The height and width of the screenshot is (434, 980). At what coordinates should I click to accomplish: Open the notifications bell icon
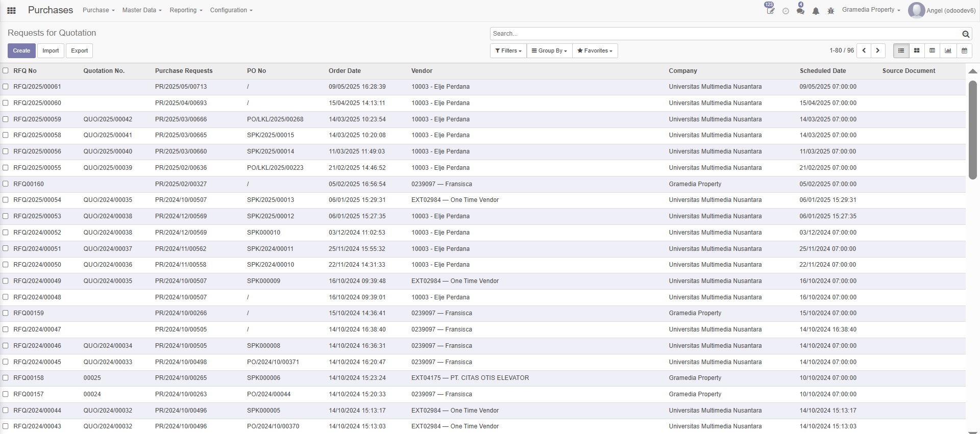[x=816, y=11]
